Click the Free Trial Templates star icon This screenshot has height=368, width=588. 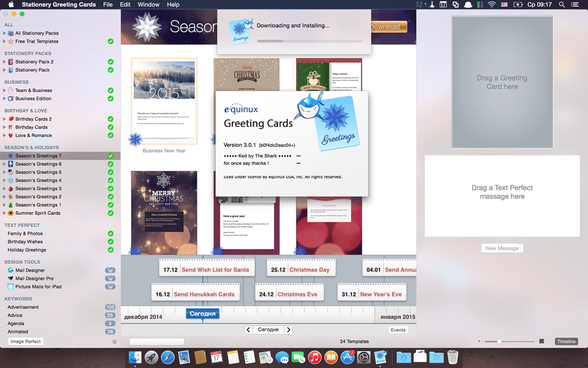[x=11, y=42]
